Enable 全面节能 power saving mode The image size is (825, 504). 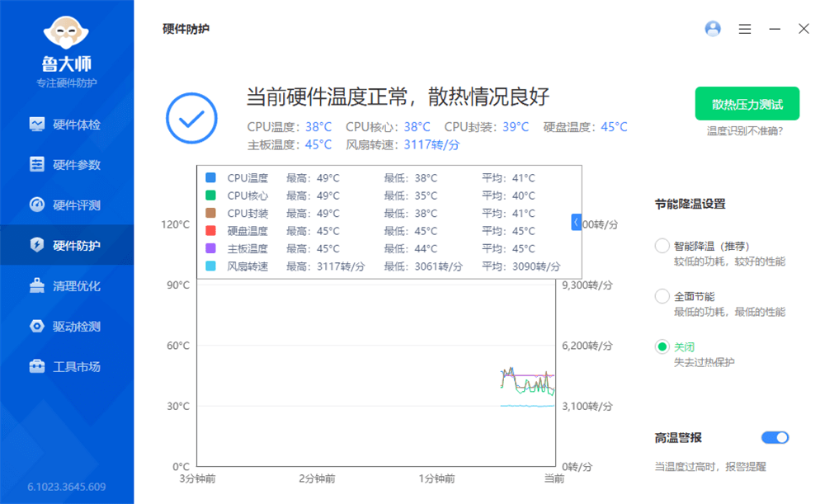(662, 296)
